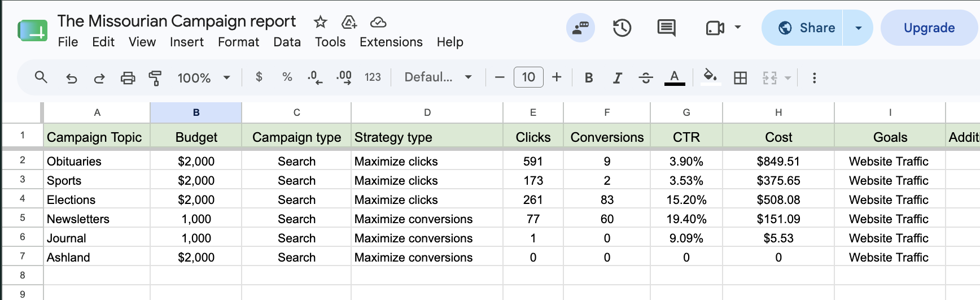This screenshot has height=300, width=980.
Task: Open the collaborator activity avatar button
Action: point(580,28)
